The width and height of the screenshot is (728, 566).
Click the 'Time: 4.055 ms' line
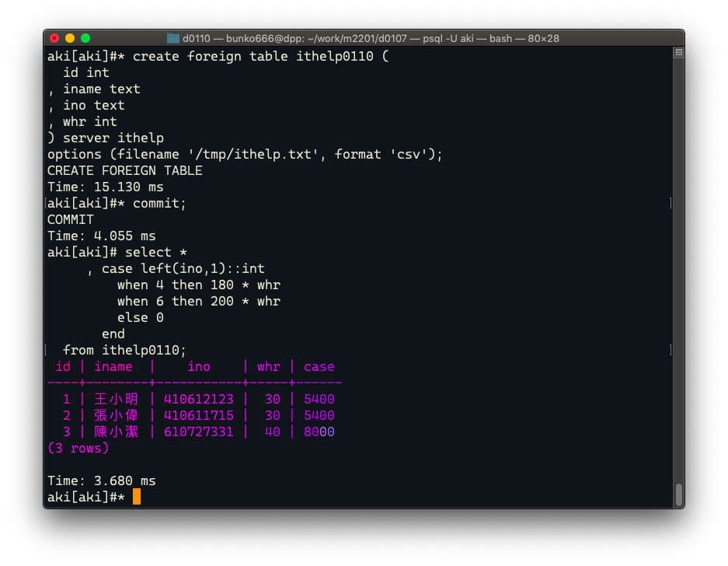(102, 236)
